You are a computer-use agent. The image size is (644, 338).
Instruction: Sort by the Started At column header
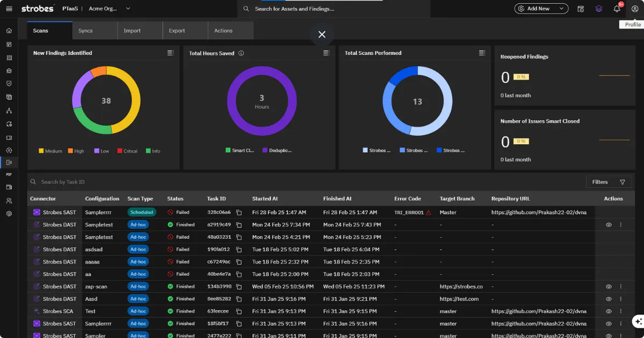point(265,199)
